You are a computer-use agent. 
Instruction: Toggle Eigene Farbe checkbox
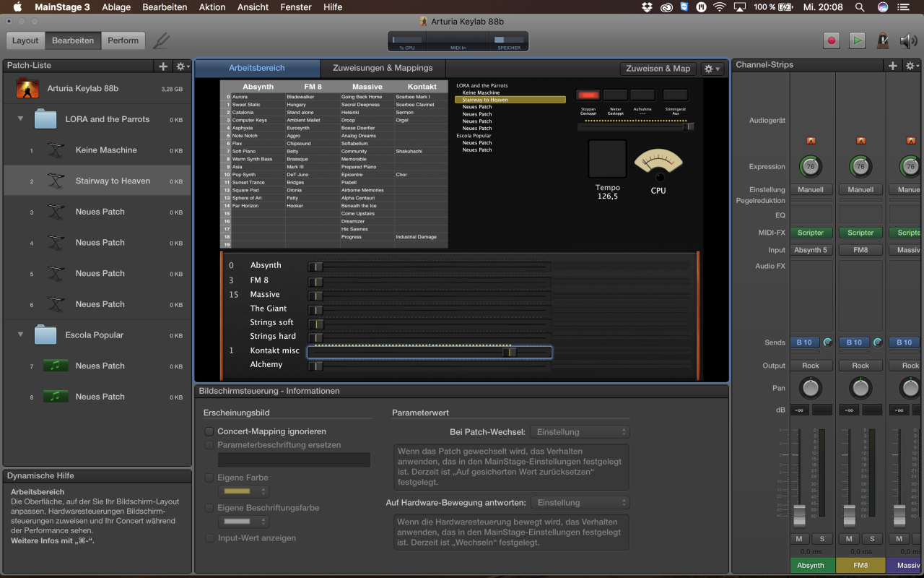click(209, 478)
